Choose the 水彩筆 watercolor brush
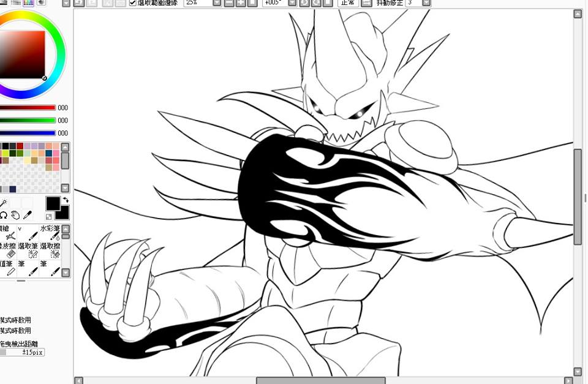The width and height of the screenshot is (588, 384). (50, 233)
